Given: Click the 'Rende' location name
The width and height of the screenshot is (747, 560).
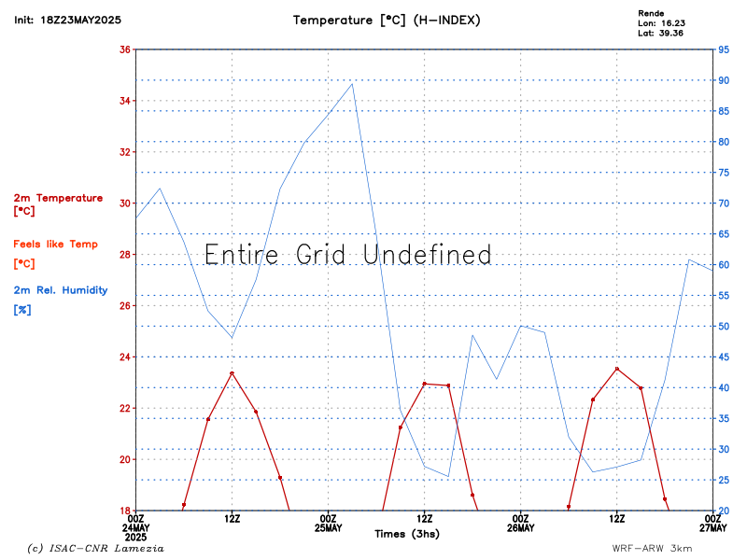Looking at the screenshot, I should pos(651,13).
